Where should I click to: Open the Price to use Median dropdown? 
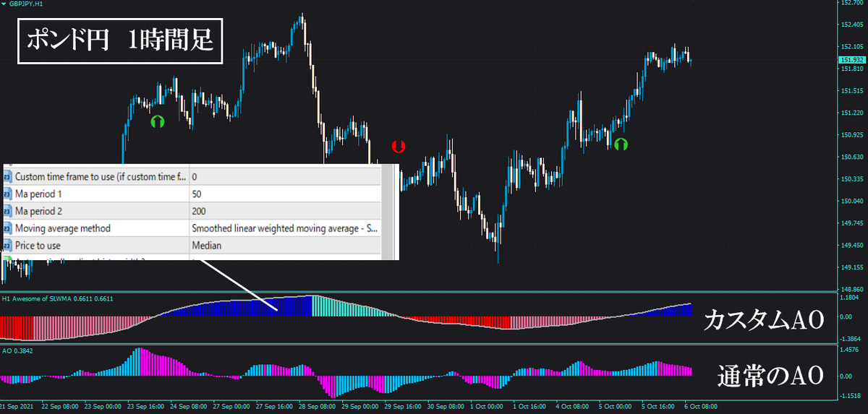284,246
